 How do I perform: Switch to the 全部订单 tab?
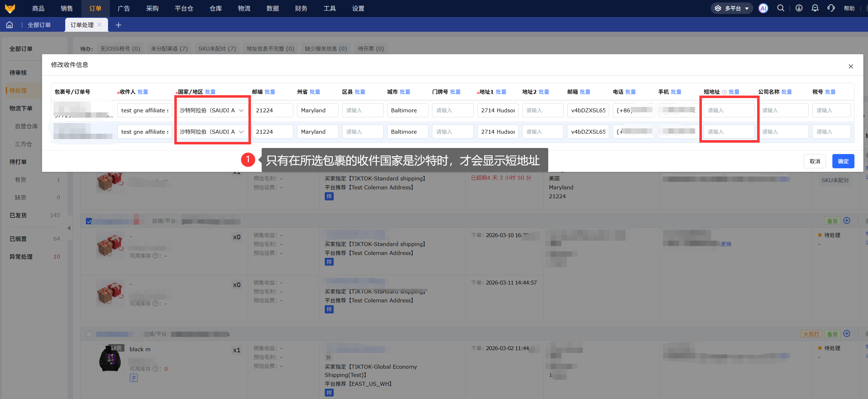[39, 25]
